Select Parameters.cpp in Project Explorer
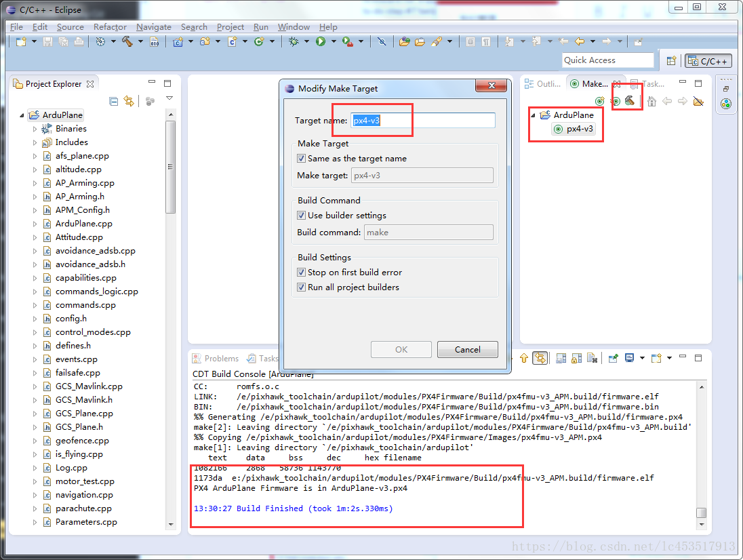This screenshot has width=743, height=560. tap(86, 522)
